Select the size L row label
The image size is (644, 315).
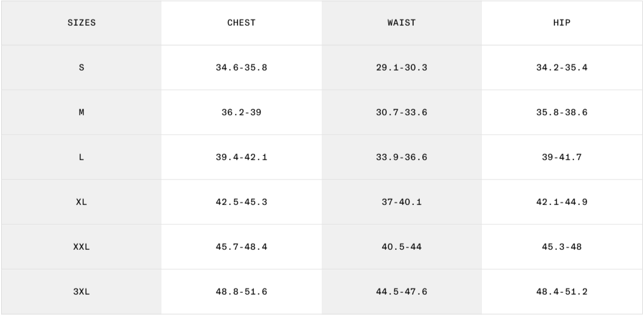click(x=81, y=157)
